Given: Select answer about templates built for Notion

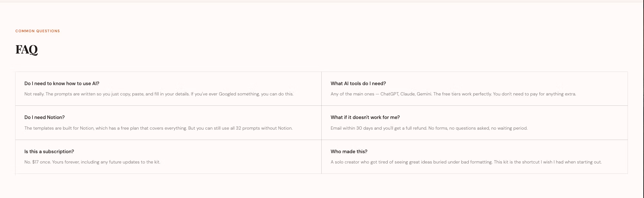Looking at the screenshot, I should click(x=158, y=128).
